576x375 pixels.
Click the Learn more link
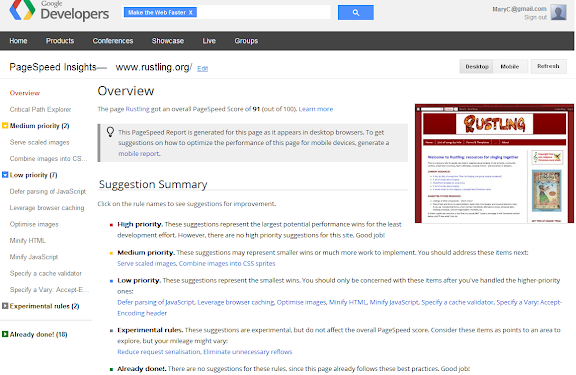pyautogui.click(x=316, y=109)
